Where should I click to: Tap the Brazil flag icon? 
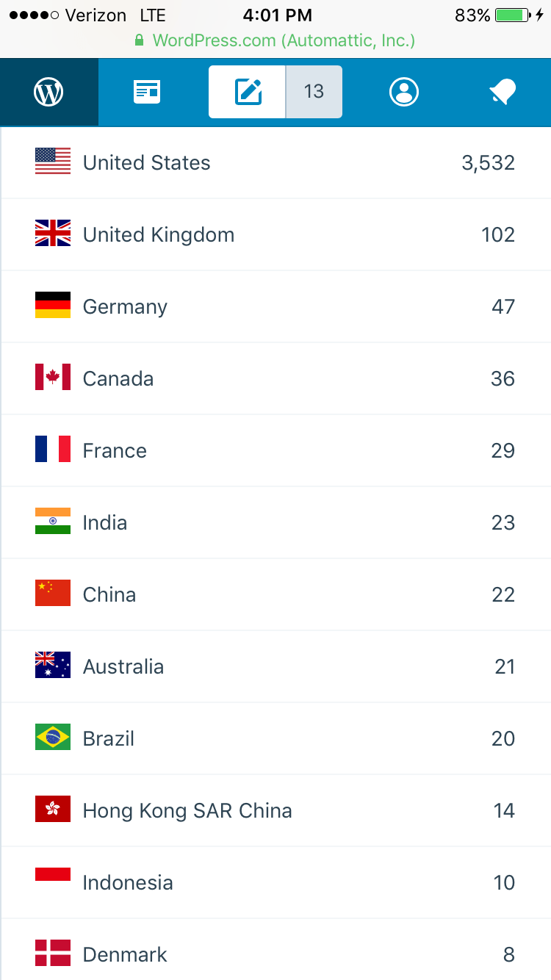click(53, 738)
